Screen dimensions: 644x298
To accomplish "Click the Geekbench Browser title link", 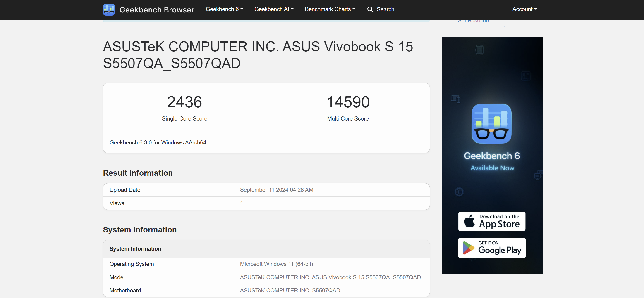I will pos(157,10).
